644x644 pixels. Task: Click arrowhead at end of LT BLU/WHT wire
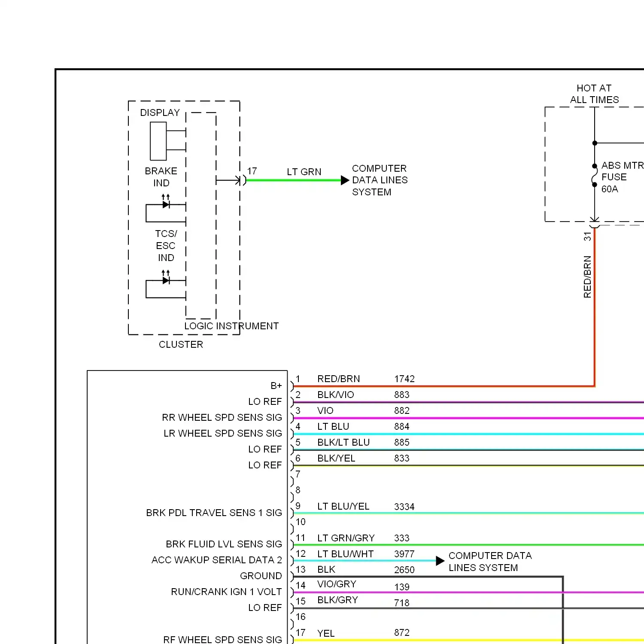tap(440, 561)
